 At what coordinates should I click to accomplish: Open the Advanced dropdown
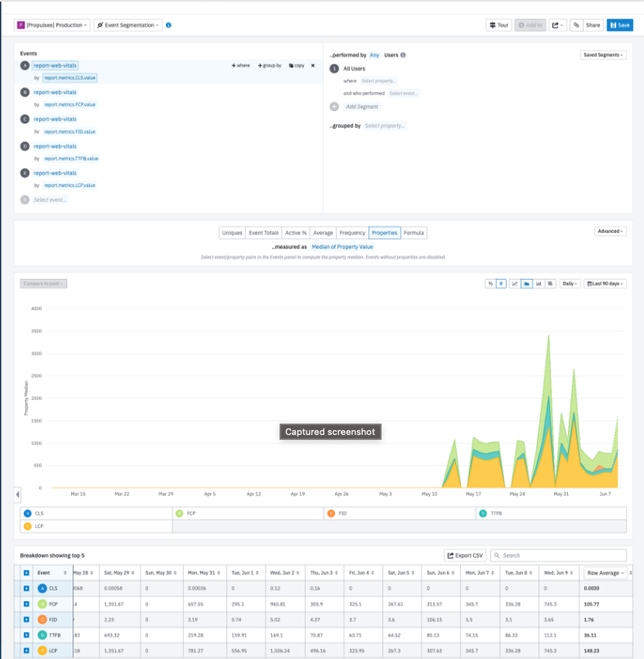pos(610,231)
